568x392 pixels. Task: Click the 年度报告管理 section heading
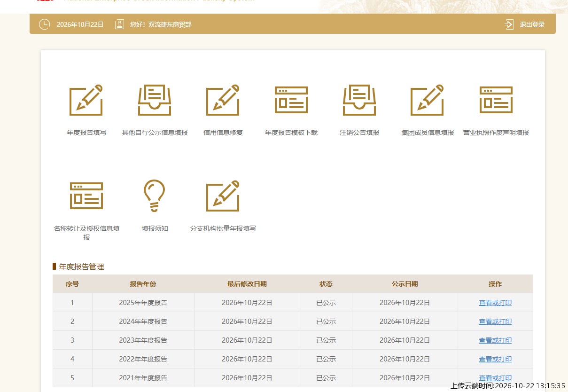tap(81, 267)
